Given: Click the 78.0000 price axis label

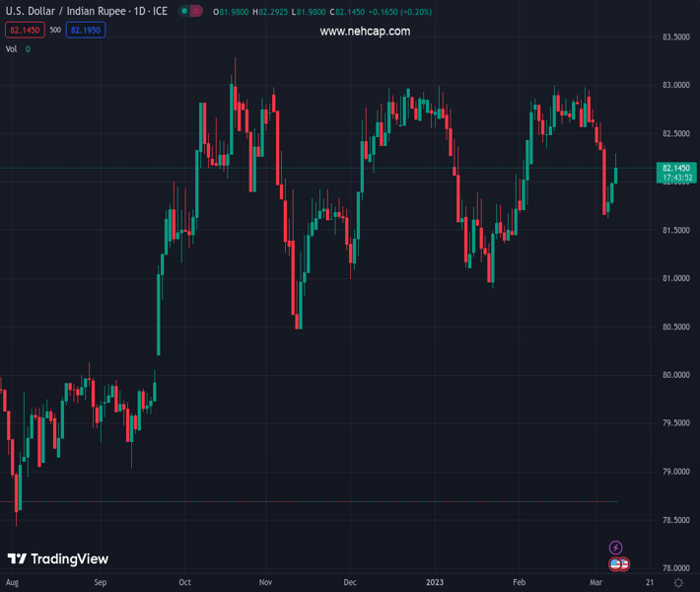Looking at the screenshot, I should pyautogui.click(x=674, y=568).
